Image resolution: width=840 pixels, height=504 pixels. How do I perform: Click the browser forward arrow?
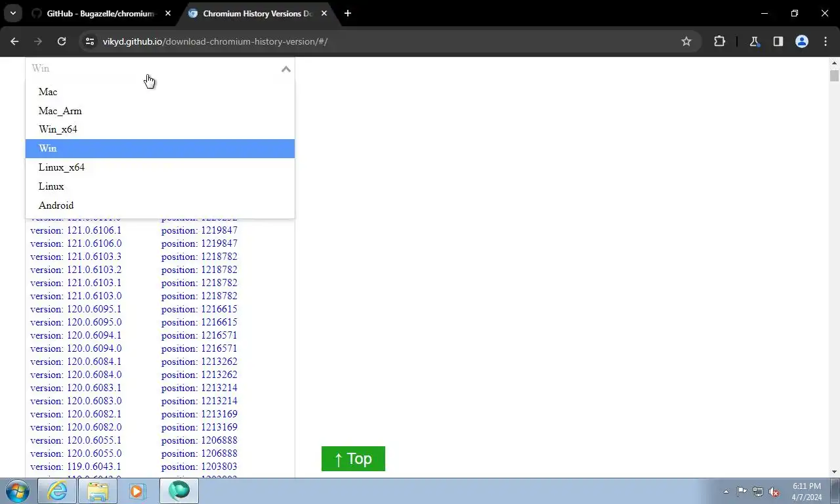38,41
